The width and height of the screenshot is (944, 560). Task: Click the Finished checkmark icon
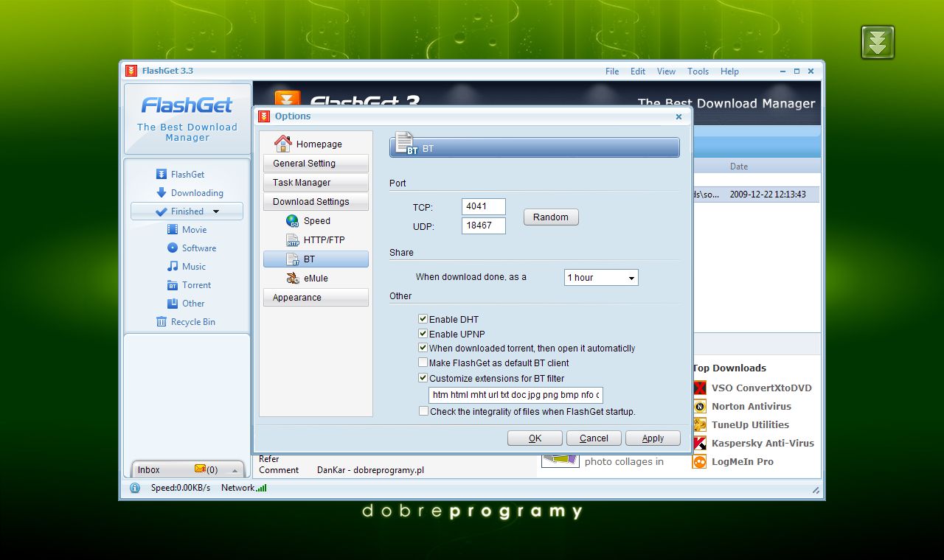[162, 211]
